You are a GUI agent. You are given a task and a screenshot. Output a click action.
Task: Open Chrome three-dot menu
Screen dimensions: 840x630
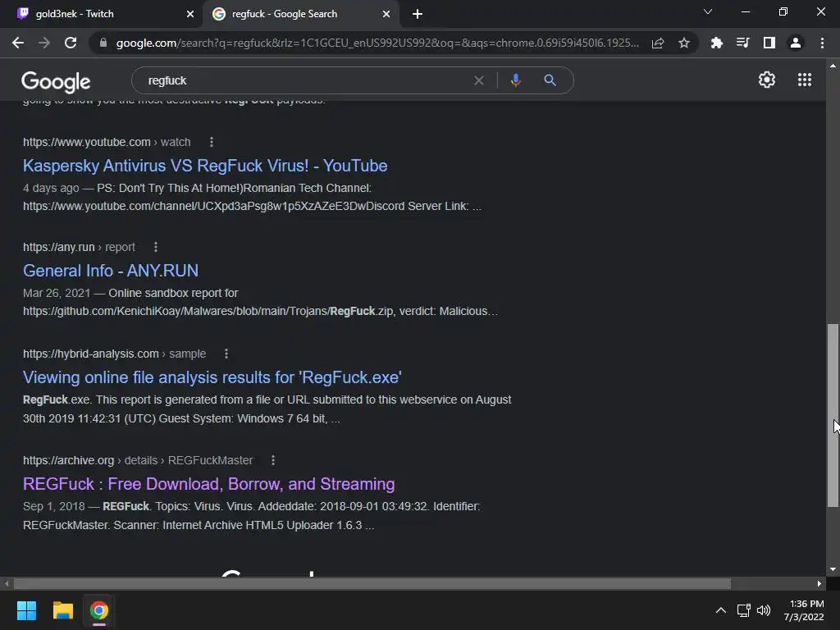pyautogui.click(x=822, y=43)
